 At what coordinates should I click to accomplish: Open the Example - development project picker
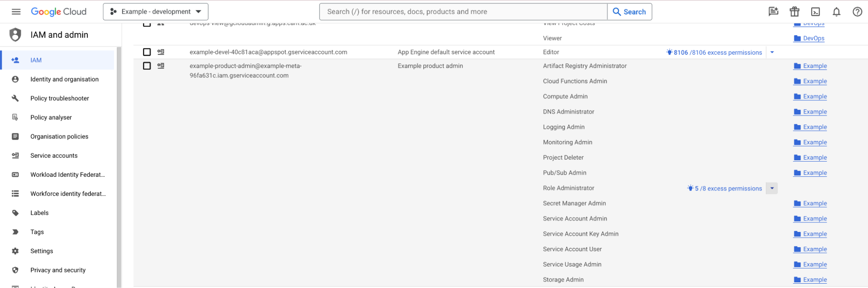[155, 12]
